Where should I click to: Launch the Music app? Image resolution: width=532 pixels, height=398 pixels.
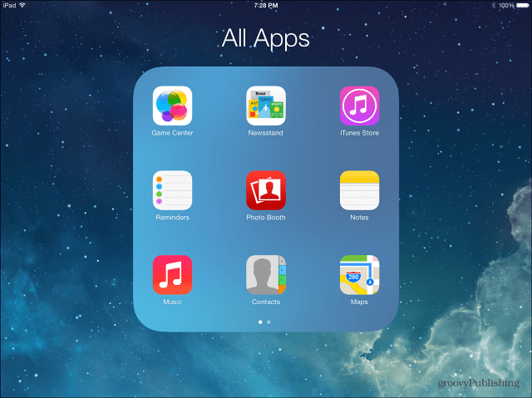pyautogui.click(x=172, y=274)
